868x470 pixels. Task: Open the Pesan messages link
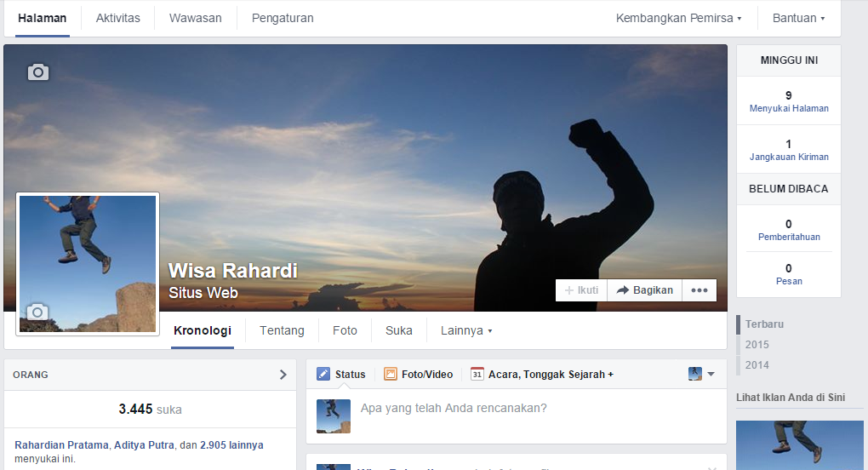(789, 281)
